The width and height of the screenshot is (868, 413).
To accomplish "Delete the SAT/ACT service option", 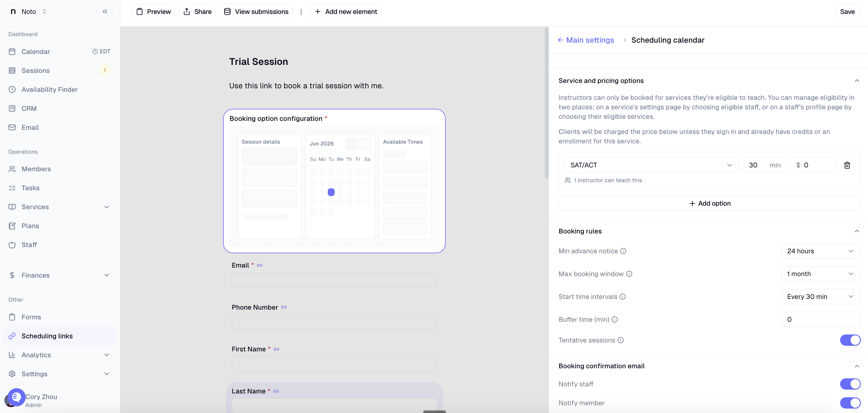I will coord(847,165).
